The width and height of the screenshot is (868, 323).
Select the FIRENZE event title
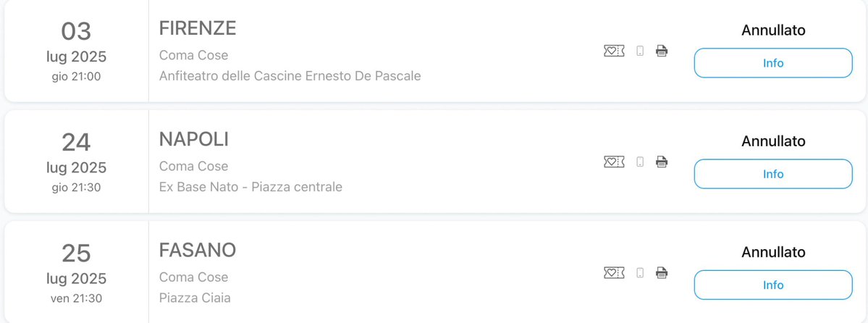coord(198,28)
